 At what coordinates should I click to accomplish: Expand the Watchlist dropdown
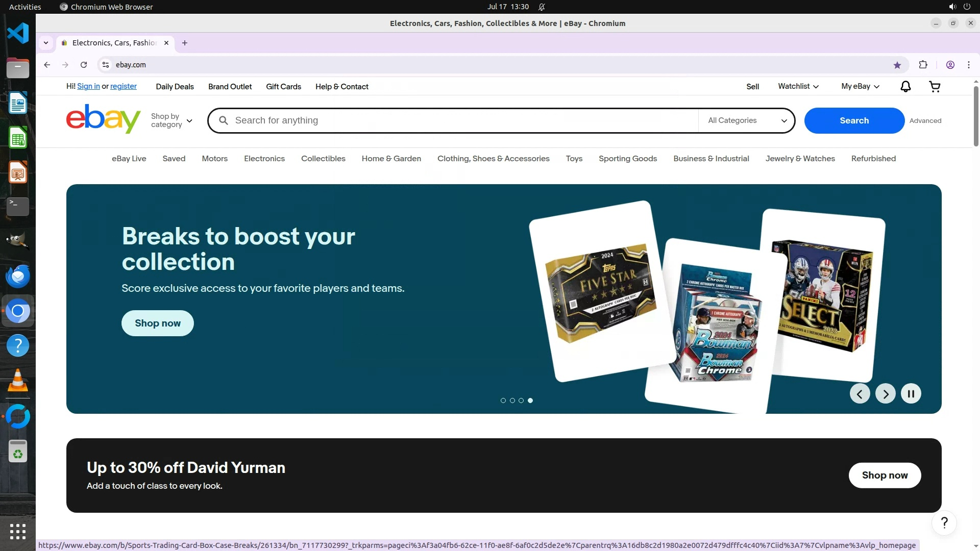798,86
